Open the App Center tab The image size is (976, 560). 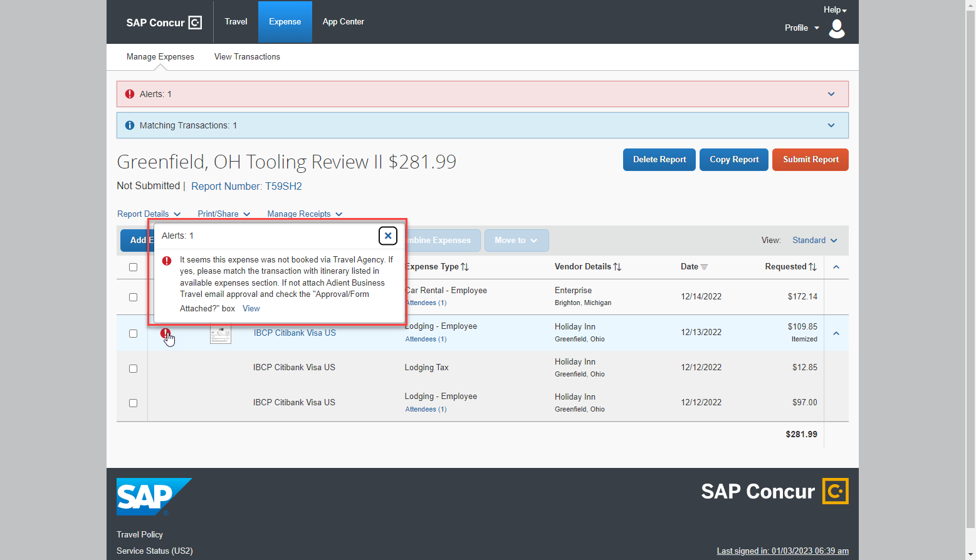[343, 22]
